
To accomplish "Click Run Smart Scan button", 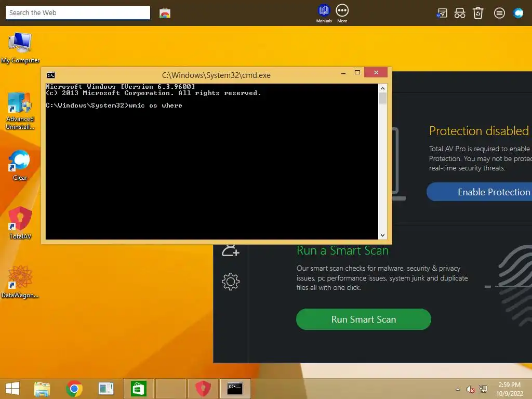I will click(x=363, y=320).
